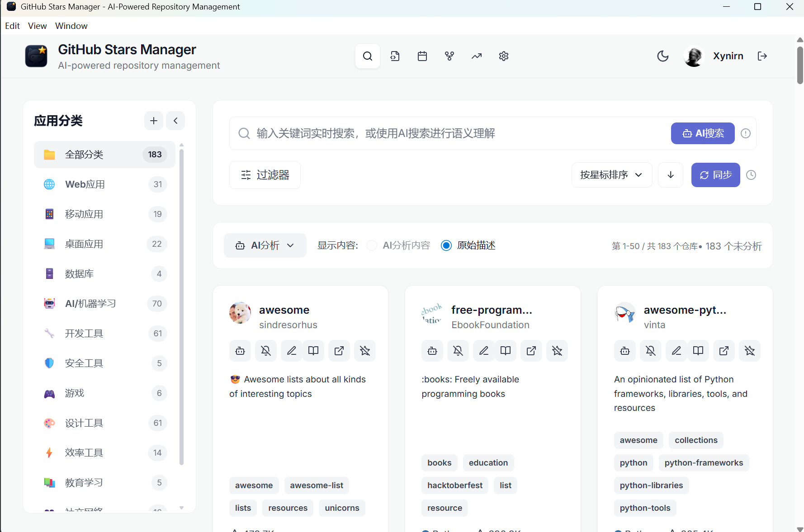The width and height of the screenshot is (804, 532).
Task: Click the unicorns tag
Action: point(342,508)
